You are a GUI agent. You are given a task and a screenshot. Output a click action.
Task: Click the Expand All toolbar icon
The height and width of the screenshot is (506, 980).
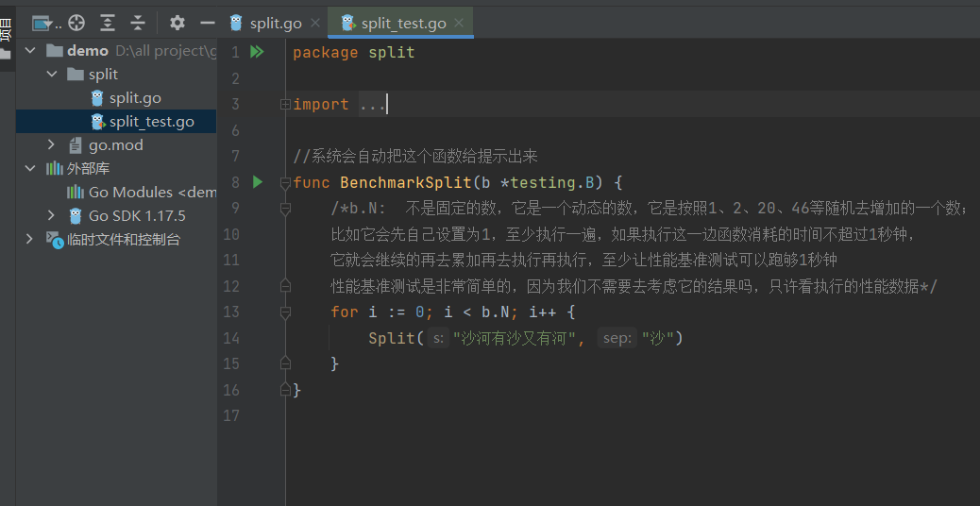[x=109, y=23]
